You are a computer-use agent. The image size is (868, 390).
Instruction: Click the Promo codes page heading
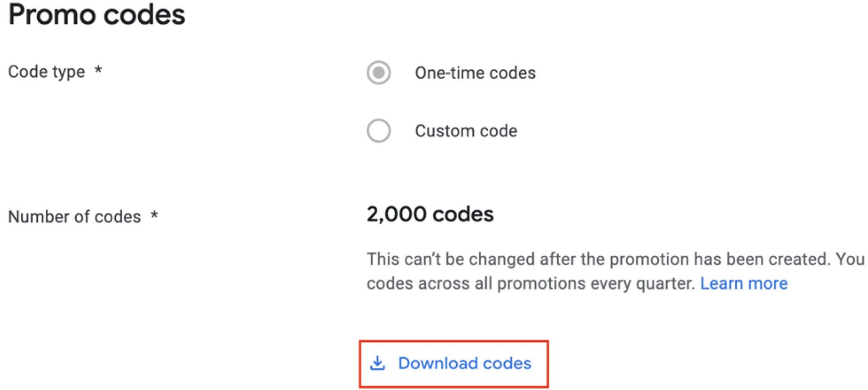pyautogui.click(x=97, y=15)
